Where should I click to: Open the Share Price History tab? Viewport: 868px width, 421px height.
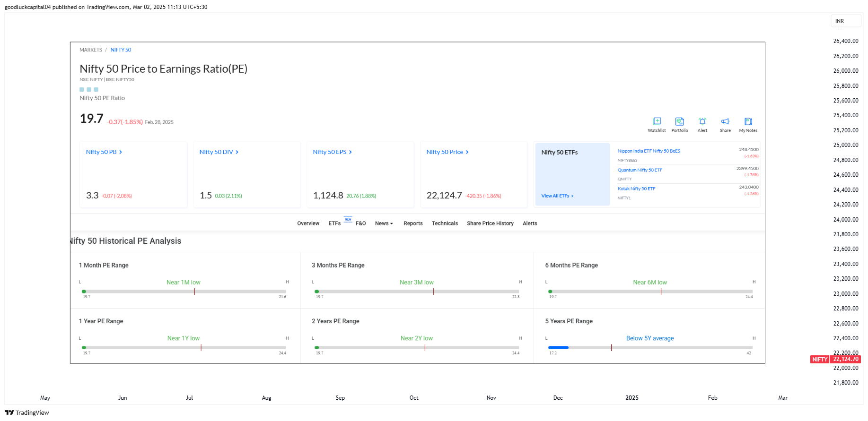[x=490, y=223]
